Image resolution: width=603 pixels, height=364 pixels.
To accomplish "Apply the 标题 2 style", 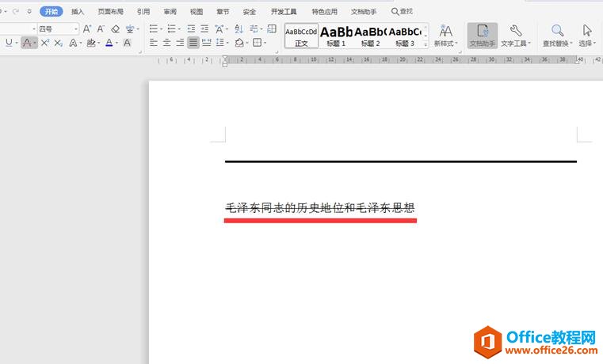I will [370, 36].
